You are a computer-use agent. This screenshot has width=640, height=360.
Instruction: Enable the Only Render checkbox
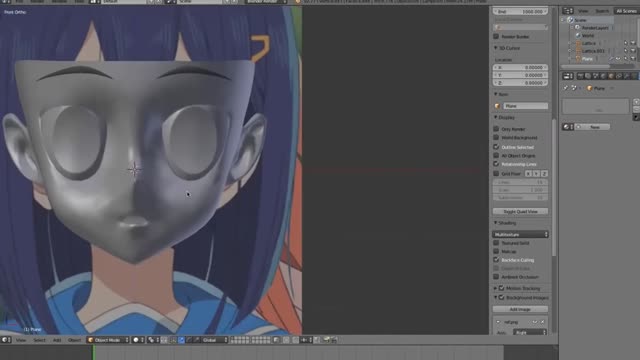click(496, 129)
